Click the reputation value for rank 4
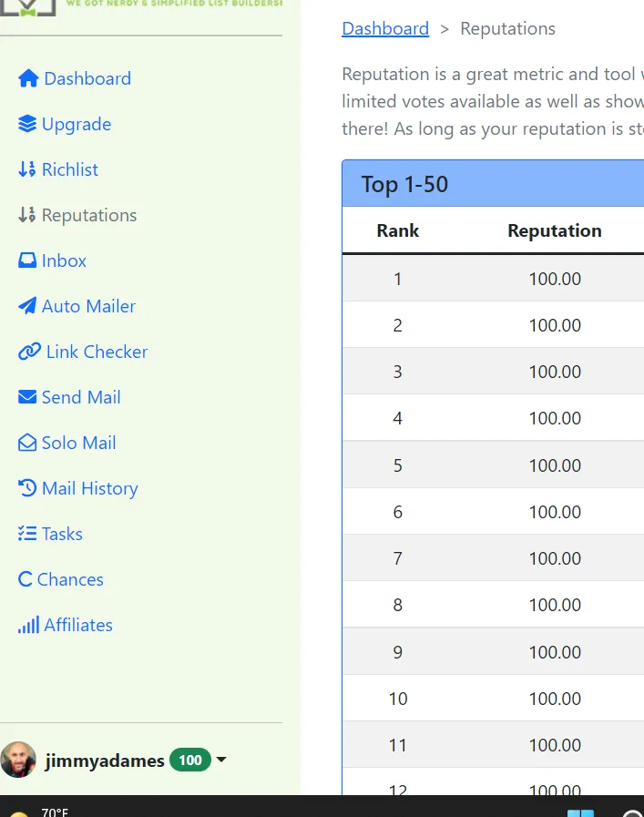This screenshot has width=644, height=817. tap(555, 418)
